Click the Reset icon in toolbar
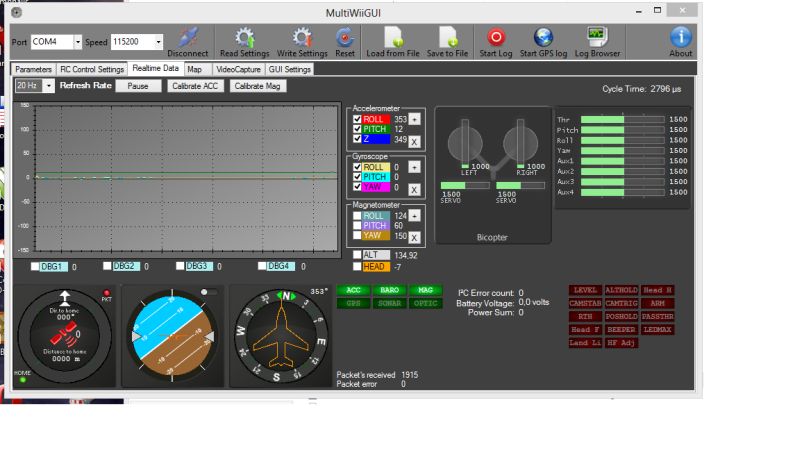The height and width of the screenshot is (450, 800). tap(345, 38)
